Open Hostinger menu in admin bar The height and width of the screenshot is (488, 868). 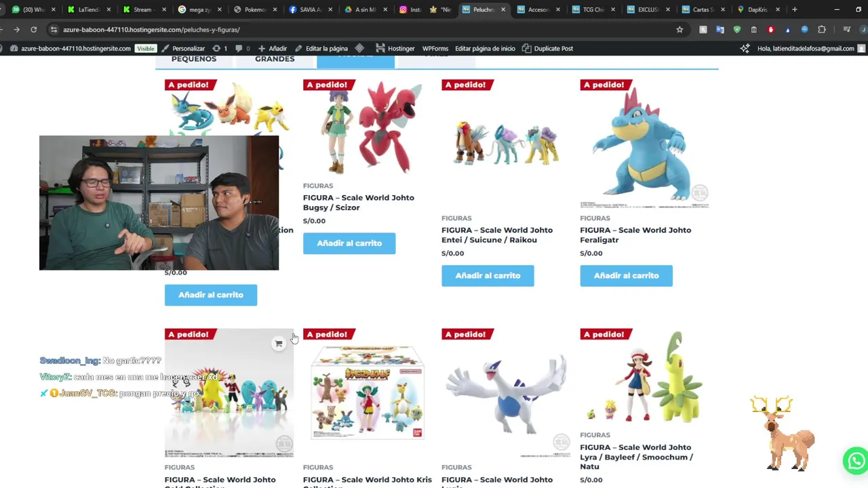[x=395, y=49]
